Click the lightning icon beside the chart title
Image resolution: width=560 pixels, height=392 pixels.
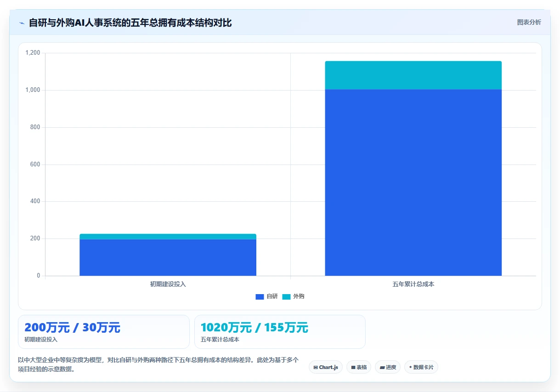pyautogui.click(x=22, y=23)
